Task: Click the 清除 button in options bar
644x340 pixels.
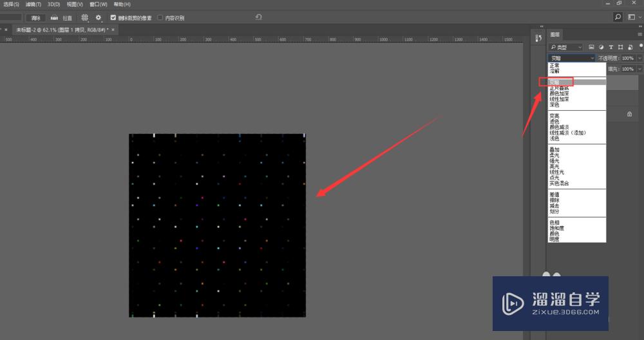Action: (36, 17)
